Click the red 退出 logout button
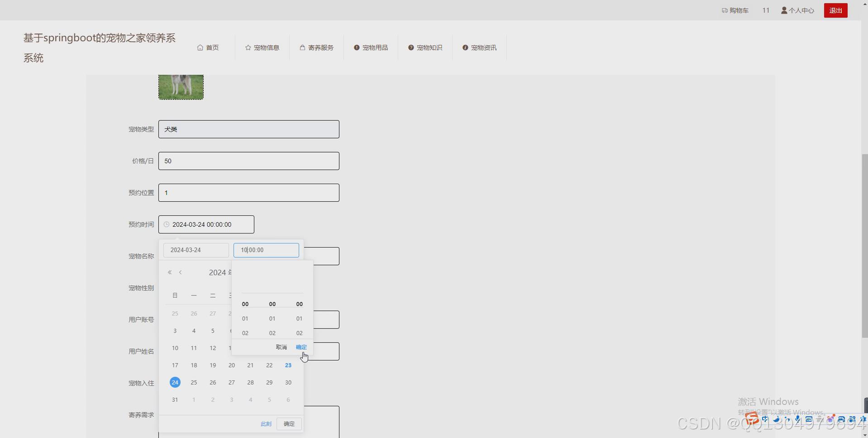Image resolution: width=868 pixels, height=438 pixels. click(835, 10)
